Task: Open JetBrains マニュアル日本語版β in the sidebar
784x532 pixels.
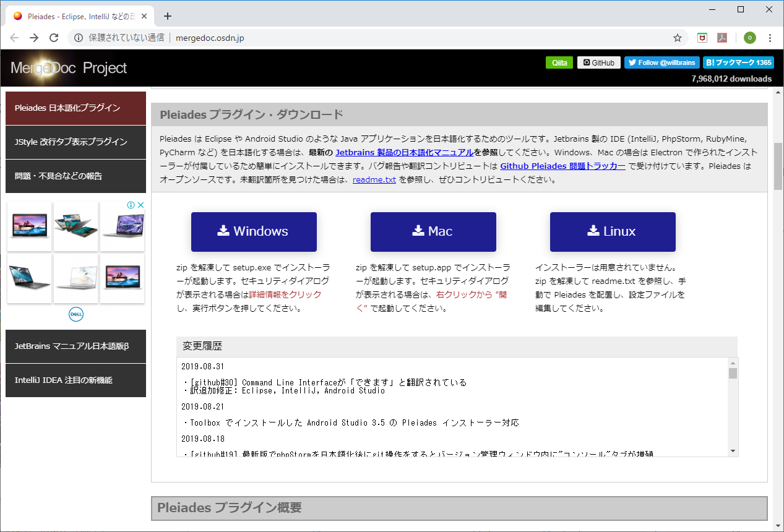Action: 75,346
